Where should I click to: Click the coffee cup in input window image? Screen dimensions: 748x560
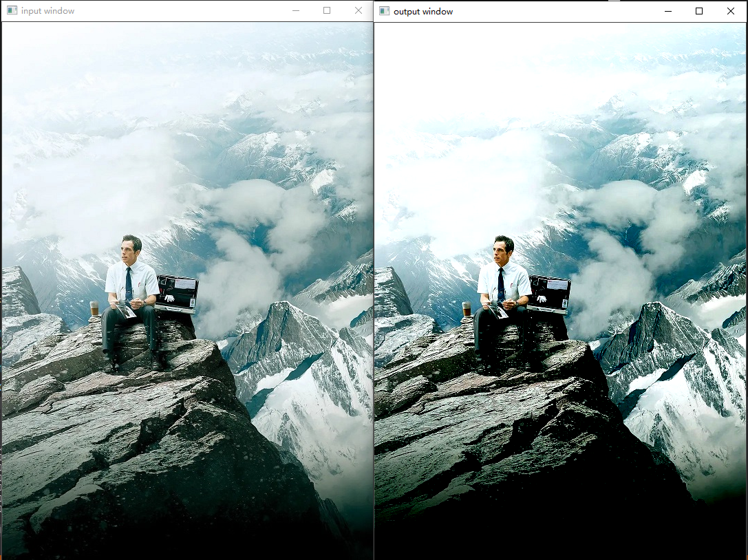pyautogui.click(x=94, y=309)
